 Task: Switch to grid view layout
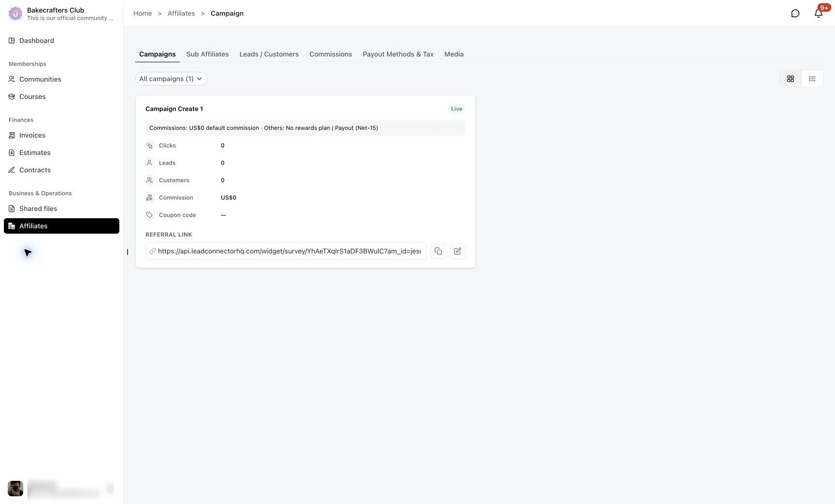click(x=791, y=79)
